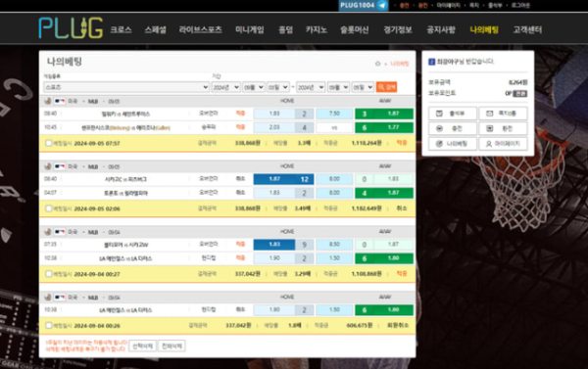
Task: Click the orange 검색 search button
Action: click(x=386, y=87)
